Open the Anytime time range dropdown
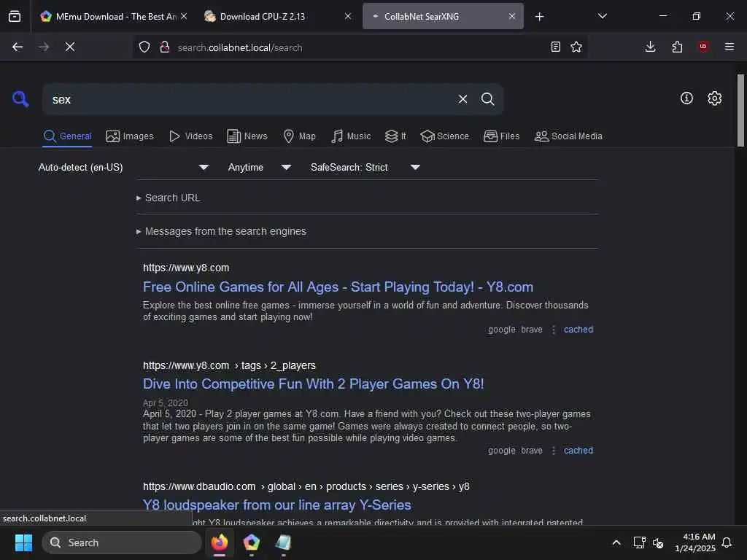747x560 pixels. [260, 167]
